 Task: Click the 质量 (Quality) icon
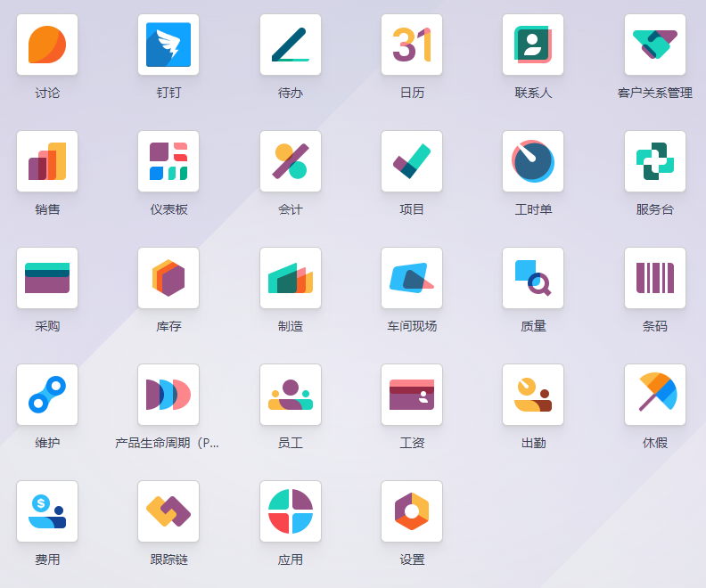point(533,278)
